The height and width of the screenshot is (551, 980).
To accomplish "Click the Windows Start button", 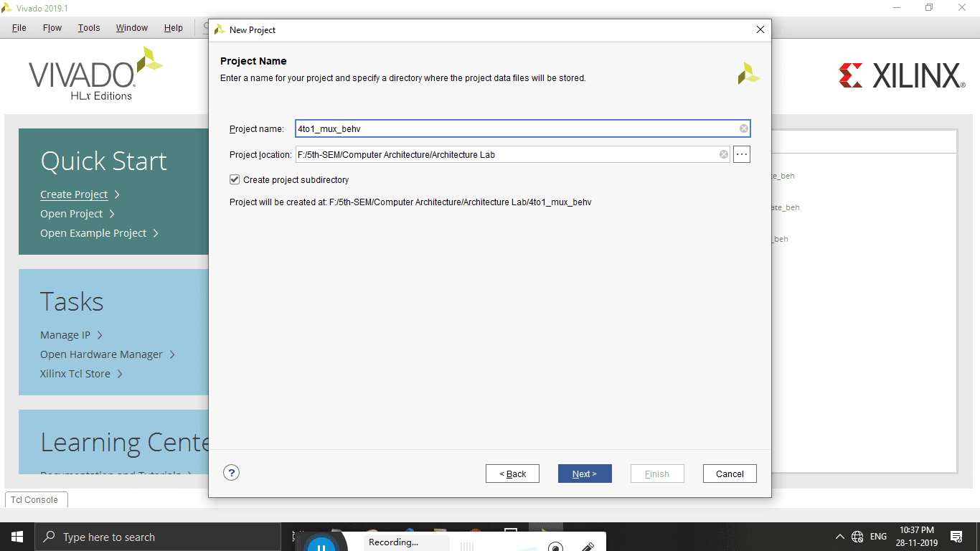I will 17,537.
